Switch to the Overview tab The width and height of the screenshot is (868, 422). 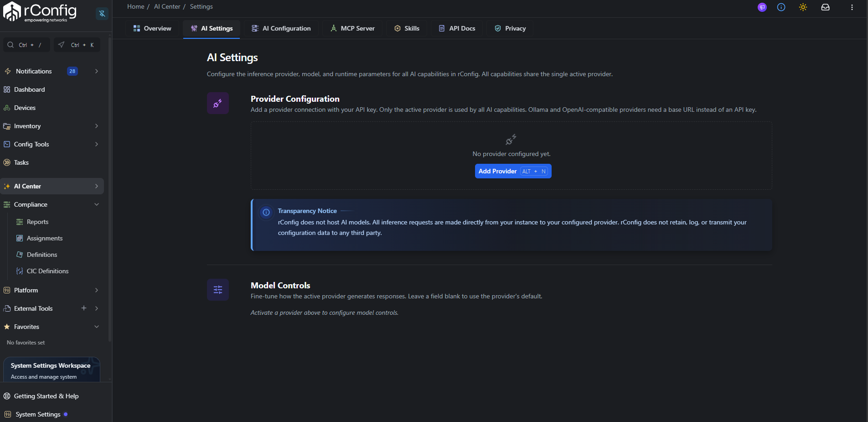click(152, 28)
